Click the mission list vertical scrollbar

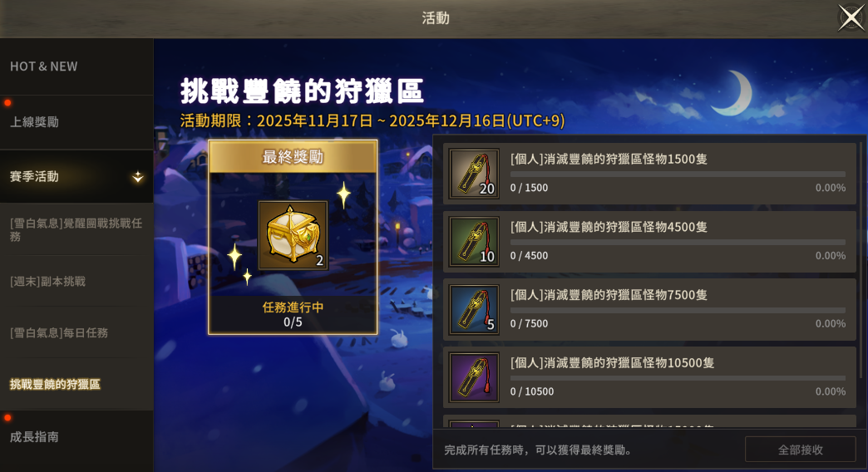[861, 260]
